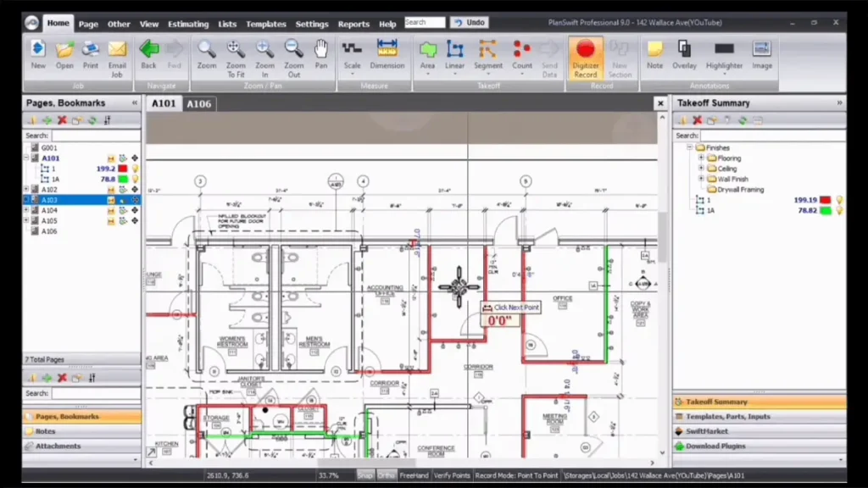Open the Templates menu tab
Image resolution: width=868 pixels, height=488 pixels.
pyautogui.click(x=265, y=24)
